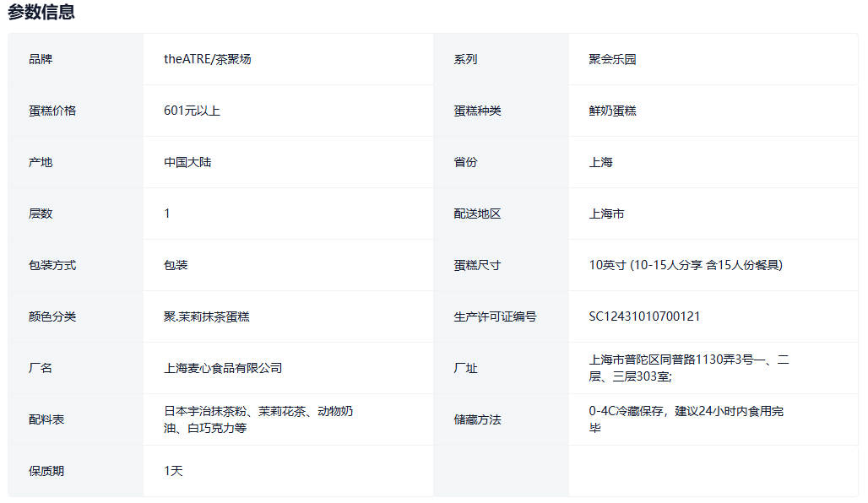This screenshot has height=503, width=868.
Task: Click the 参数信息 heading
Action: [x=41, y=12]
